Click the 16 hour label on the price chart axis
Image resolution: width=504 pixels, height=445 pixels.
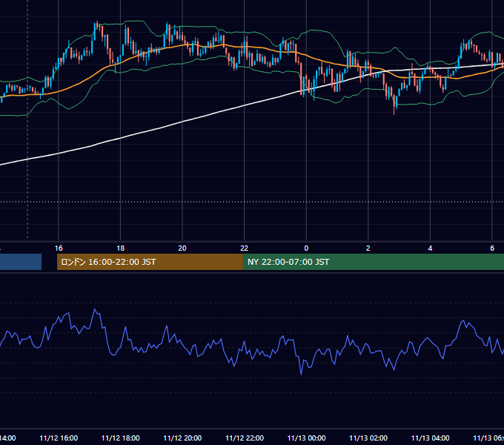(x=59, y=248)
